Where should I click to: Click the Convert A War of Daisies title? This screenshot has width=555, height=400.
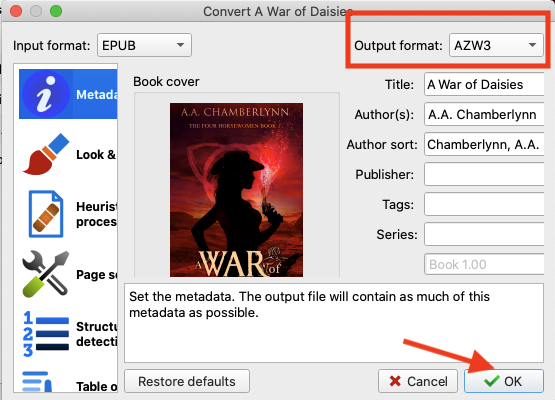(x=278, y=11)
